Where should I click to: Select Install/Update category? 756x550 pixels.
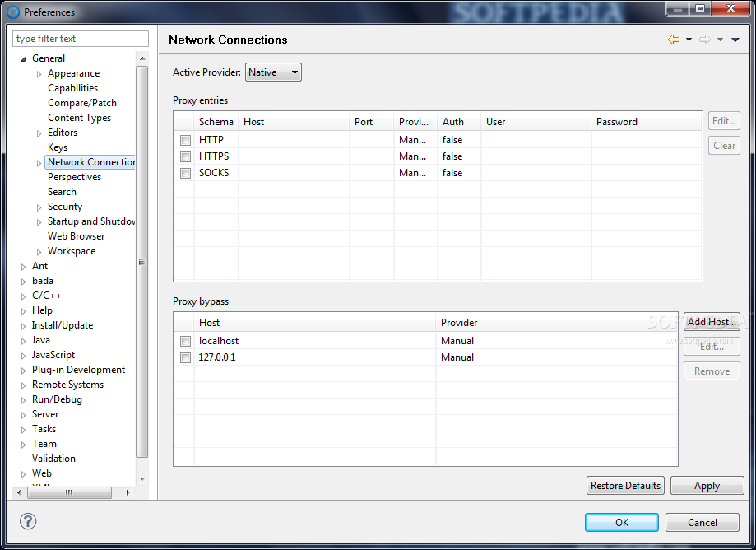tap(63, 325)
